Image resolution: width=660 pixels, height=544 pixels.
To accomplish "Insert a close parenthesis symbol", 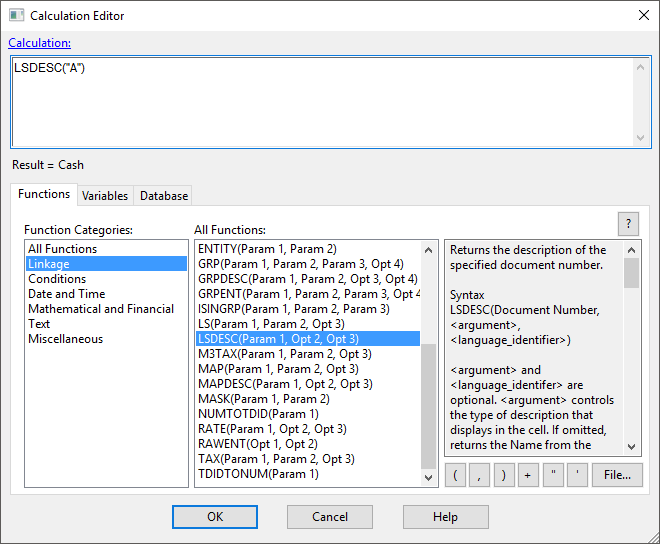I will click(x=504, y=475).
